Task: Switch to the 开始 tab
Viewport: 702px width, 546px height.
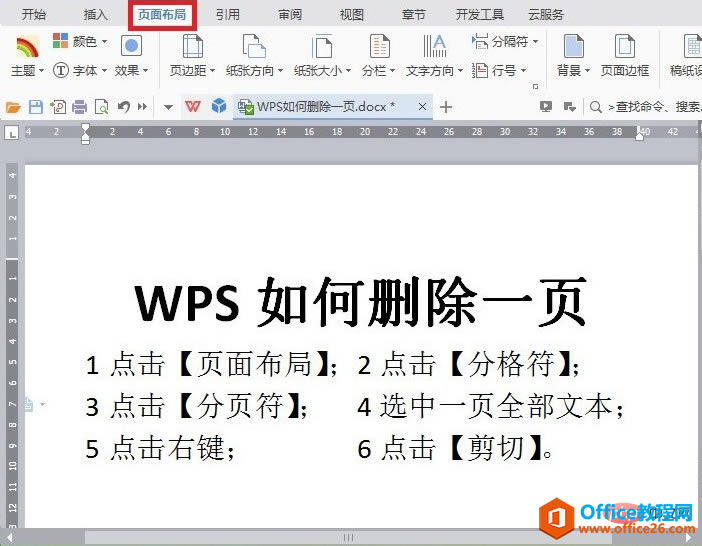Action: [x=34, y=14]
